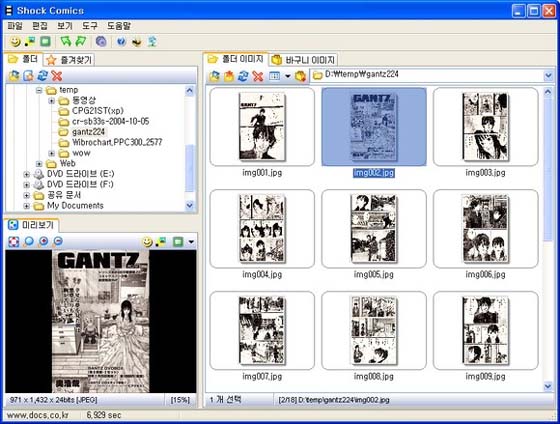Click the green fullscreen icon in main toolbar

45,41
